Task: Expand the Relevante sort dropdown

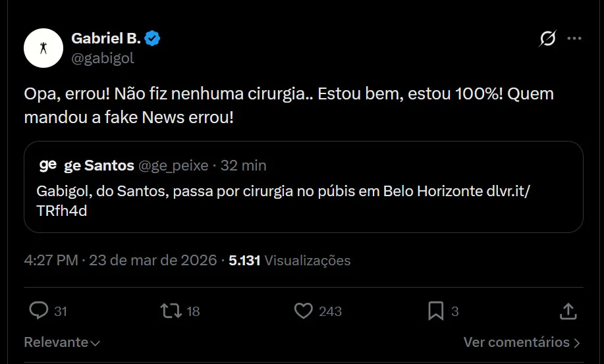Action: [x=62, y=342]
